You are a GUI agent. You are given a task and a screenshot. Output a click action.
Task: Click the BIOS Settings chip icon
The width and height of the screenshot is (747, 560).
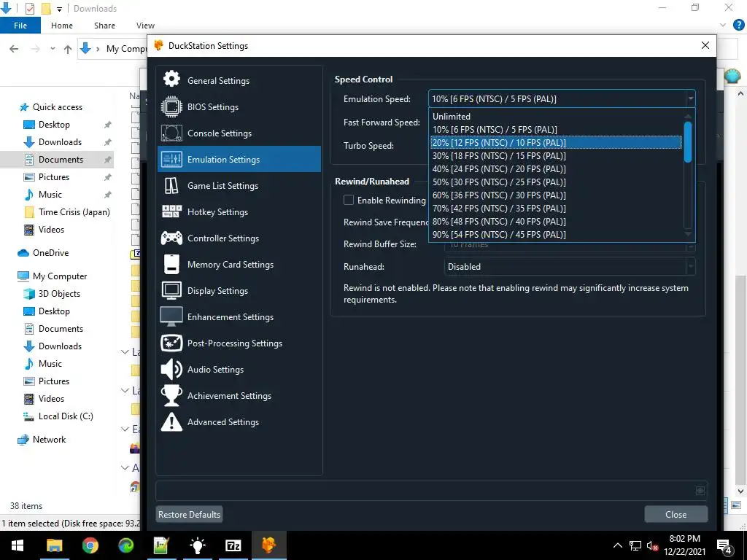(171, 106)
